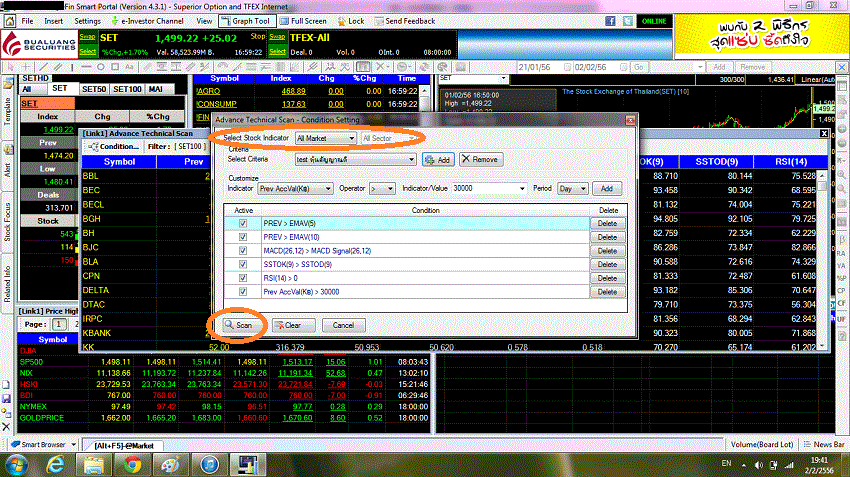The width and height of the screenshot is (850, 477).
Task: Click the Swap button beside TFEX-All
Action: point(277,37)
